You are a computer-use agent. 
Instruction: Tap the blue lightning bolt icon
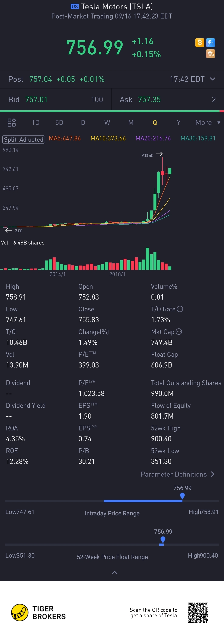pos(211,43)
